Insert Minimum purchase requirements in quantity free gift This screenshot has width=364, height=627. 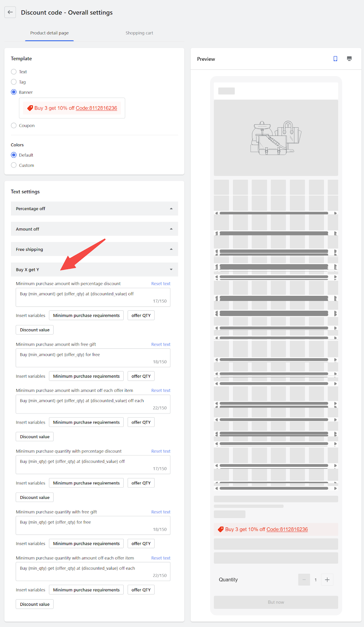[86, 544]
